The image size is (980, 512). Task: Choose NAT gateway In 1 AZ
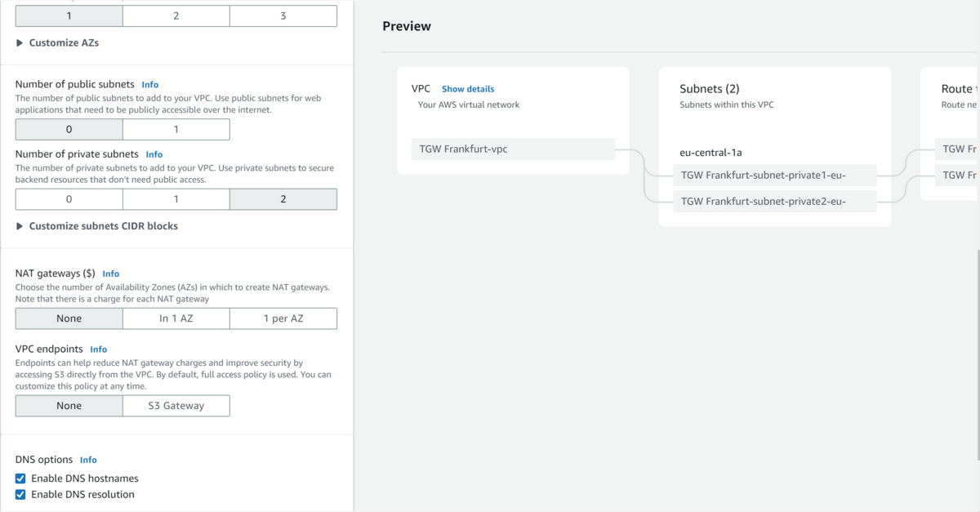[176, 318]
